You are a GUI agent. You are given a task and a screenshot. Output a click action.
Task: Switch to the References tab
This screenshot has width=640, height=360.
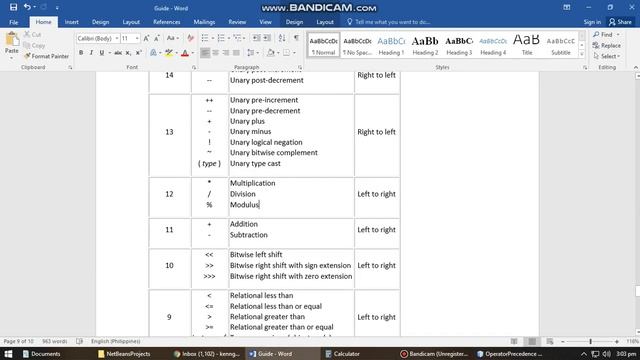[167, 22]
